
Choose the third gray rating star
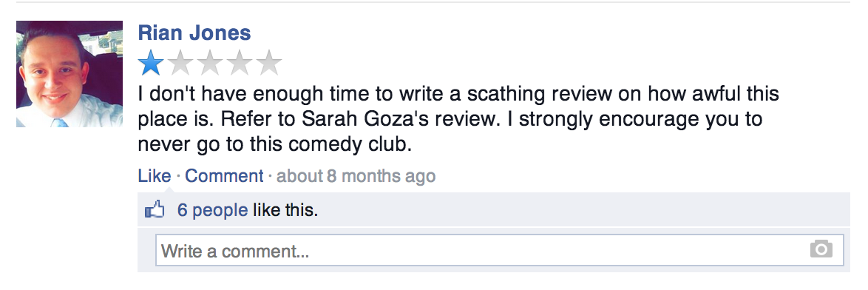[x=210, y=63]
